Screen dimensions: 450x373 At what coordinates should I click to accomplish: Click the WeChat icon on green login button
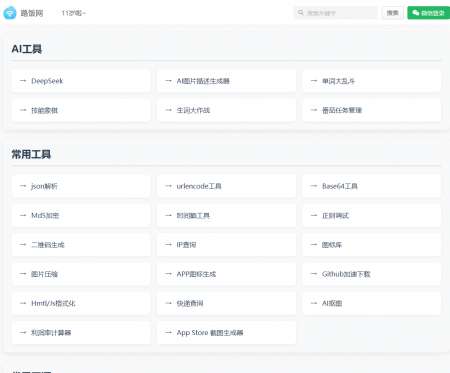(x=416, y=13)
